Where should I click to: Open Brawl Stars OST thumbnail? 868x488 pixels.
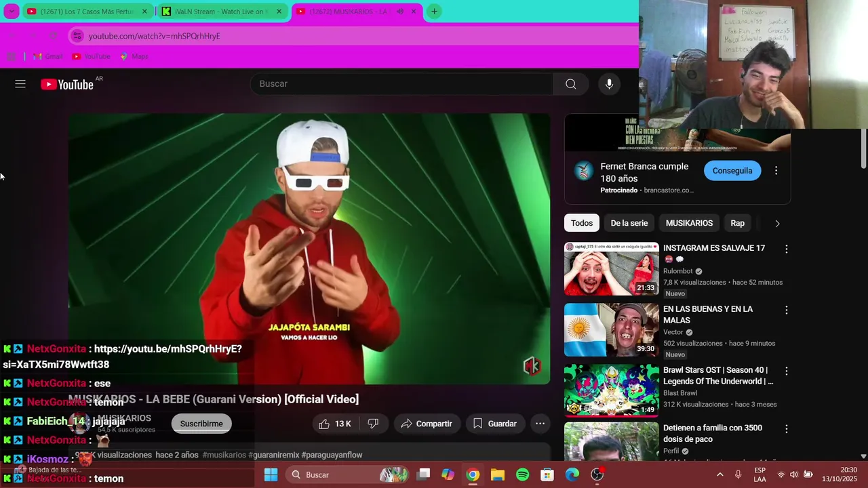[612, 391]
